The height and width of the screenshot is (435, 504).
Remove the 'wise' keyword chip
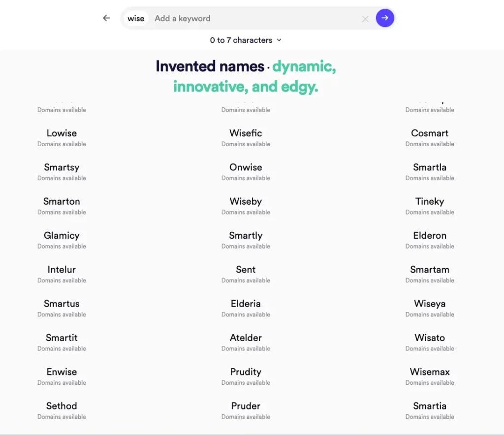[x=136, y=19]
